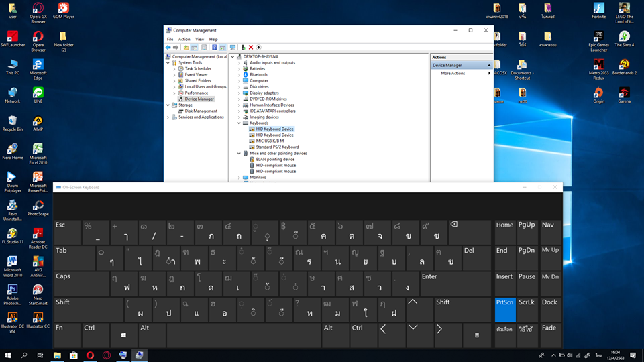Viewport: 644px width, 362px height.
Task: Expand Services and Applications tree node
Action: (x=168, y=117)
